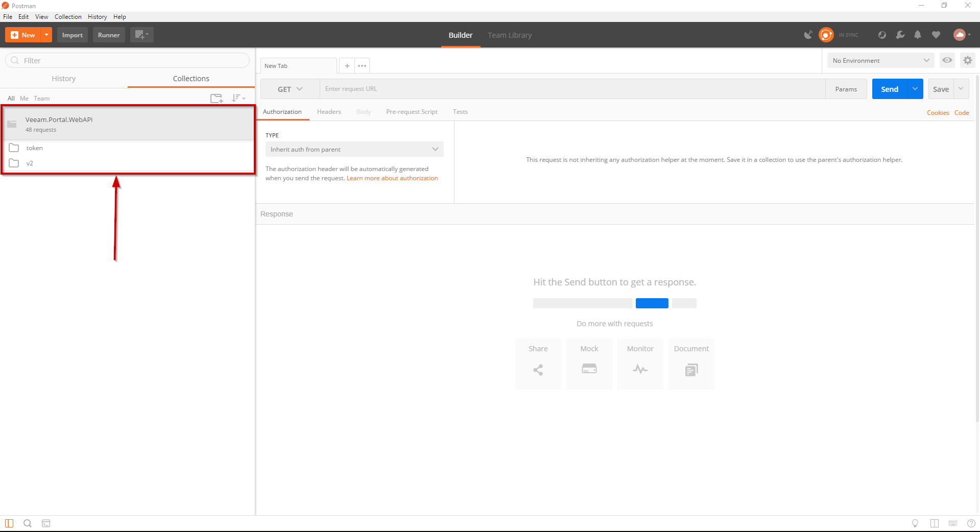The height and width of the screenshot is (532, 980).
Task: Open the Cookies link
Action: click(x=938, y=113)
